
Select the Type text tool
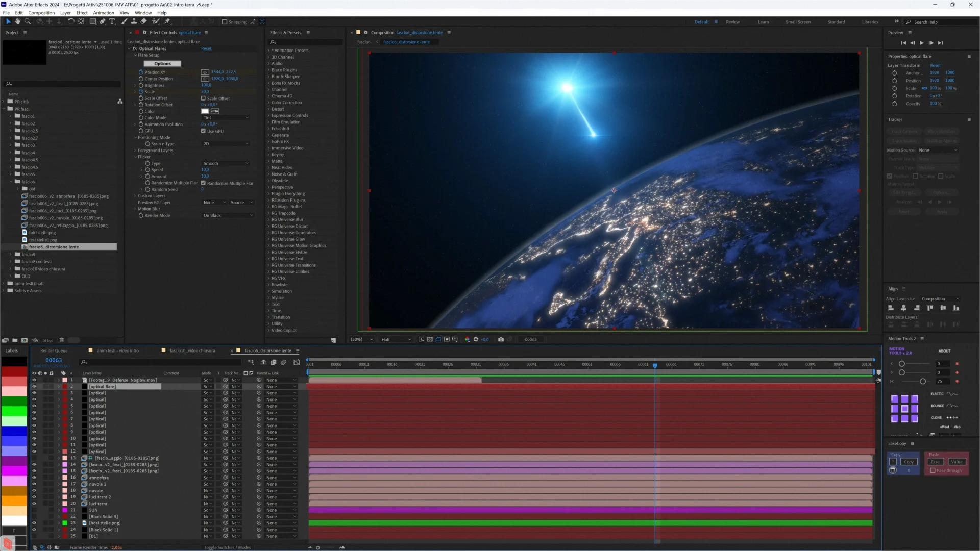(x=112, y=21)
